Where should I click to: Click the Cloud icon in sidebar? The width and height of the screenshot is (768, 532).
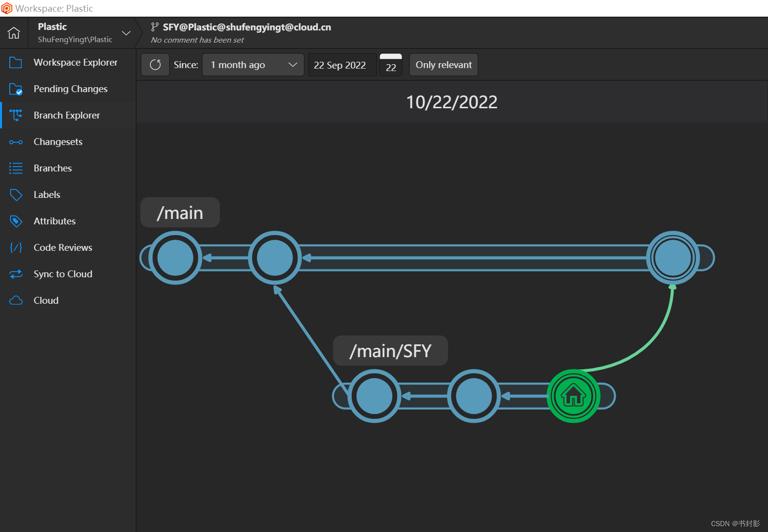point(16,301)
